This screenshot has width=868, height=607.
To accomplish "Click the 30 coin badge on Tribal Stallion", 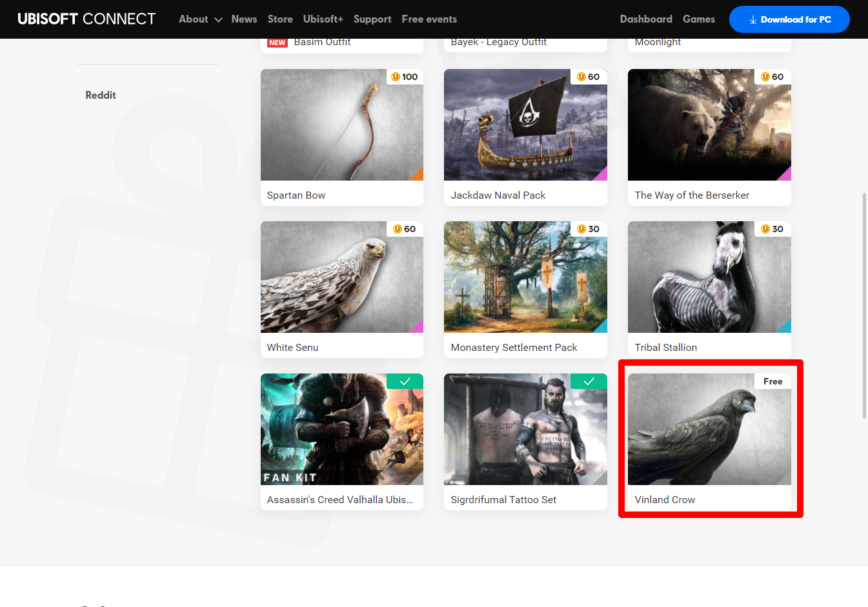I will (x=772, y=229).
